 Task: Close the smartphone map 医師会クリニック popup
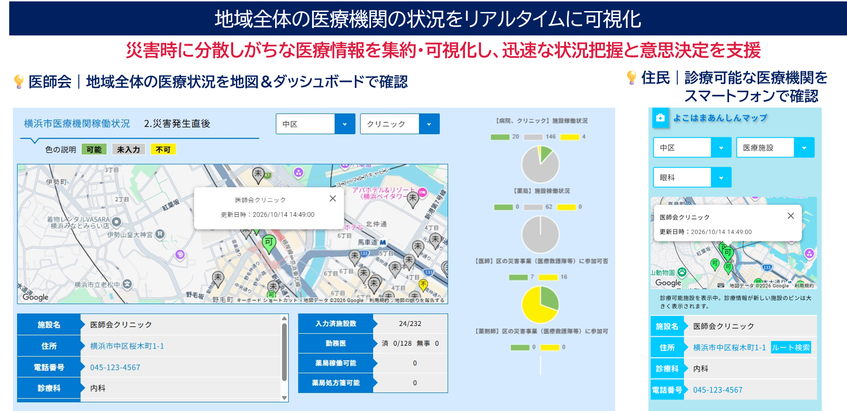tap(790, 215)
